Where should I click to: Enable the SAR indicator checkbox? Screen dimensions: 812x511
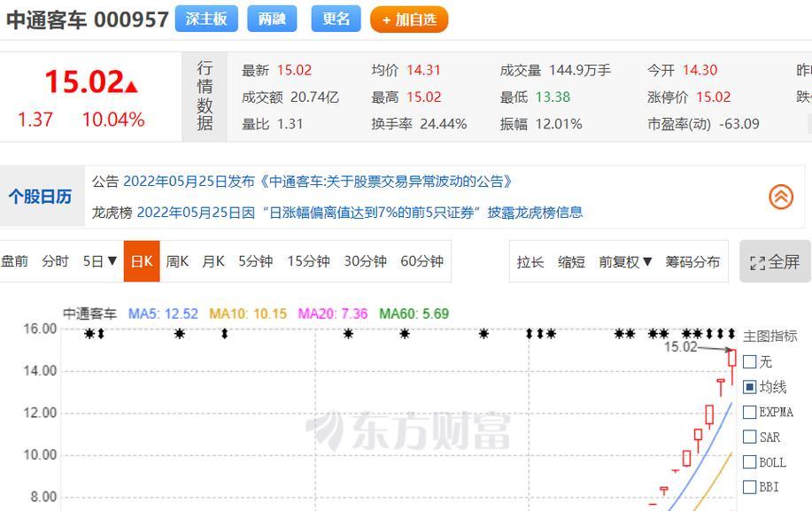(x=749, y=437)
